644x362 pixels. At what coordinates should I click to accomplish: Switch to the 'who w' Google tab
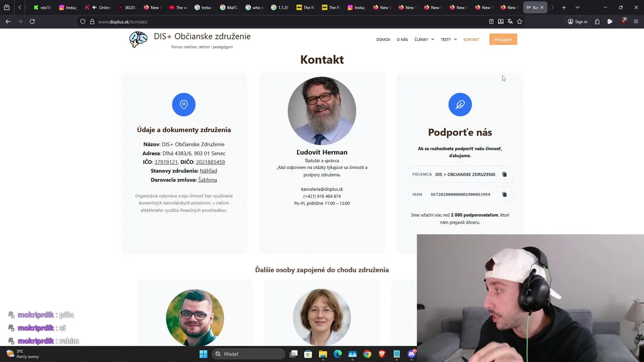[x=254, y=8]
